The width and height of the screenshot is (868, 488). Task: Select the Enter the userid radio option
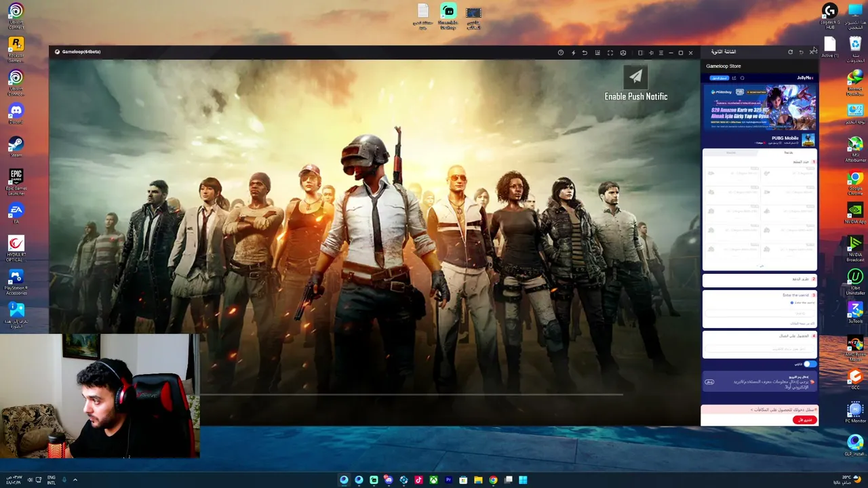click(792, 302)
